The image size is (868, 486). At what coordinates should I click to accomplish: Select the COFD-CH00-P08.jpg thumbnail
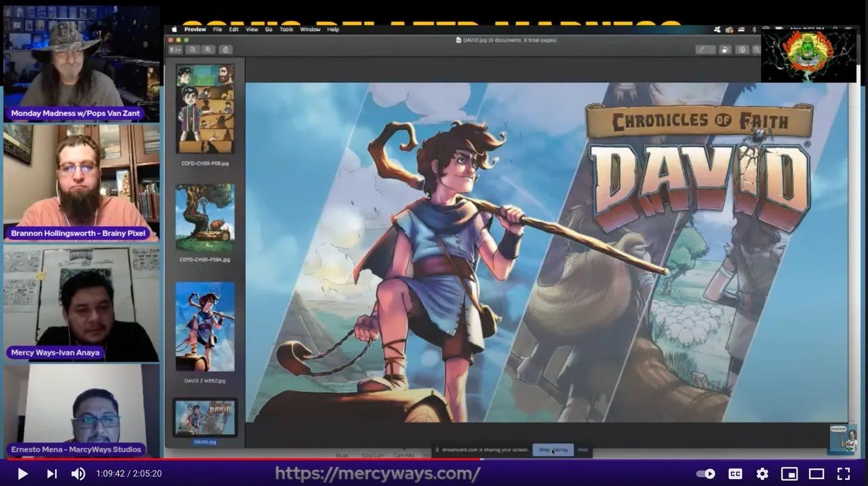click(205, 108)
